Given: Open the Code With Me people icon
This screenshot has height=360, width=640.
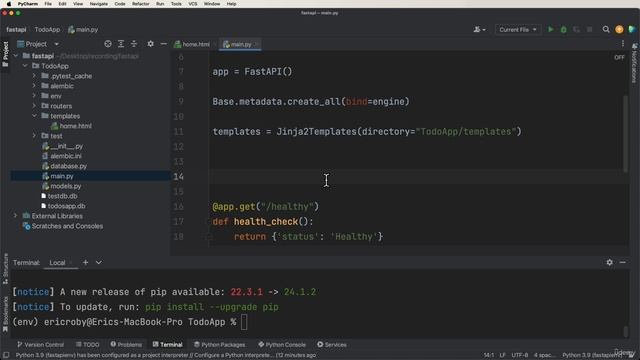Looking at the screenshot, I should tap(479, 29).
